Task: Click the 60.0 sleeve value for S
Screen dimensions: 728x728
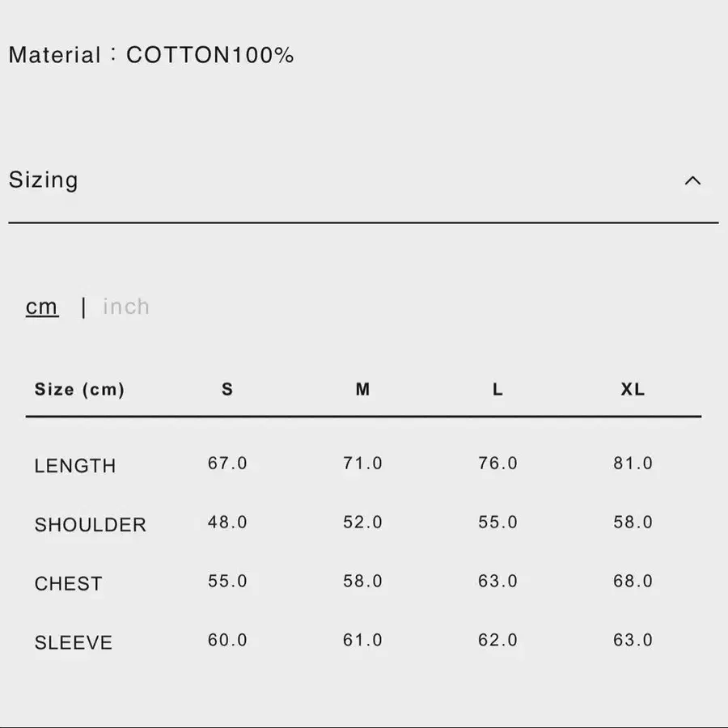Action: point(227,641)
